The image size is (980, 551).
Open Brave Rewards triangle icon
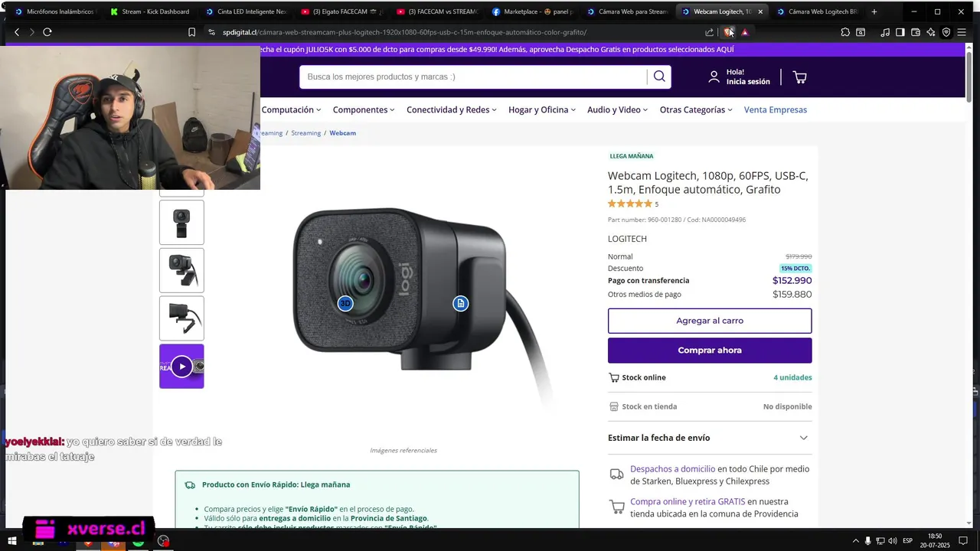pos(744,32)
